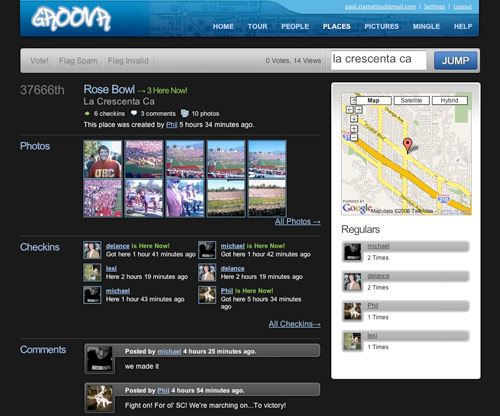Image resolution: width=500 pixels, height=416 pixels.
Task: Open Phil's avatar in Checkins list
Action: click(207, 295)
